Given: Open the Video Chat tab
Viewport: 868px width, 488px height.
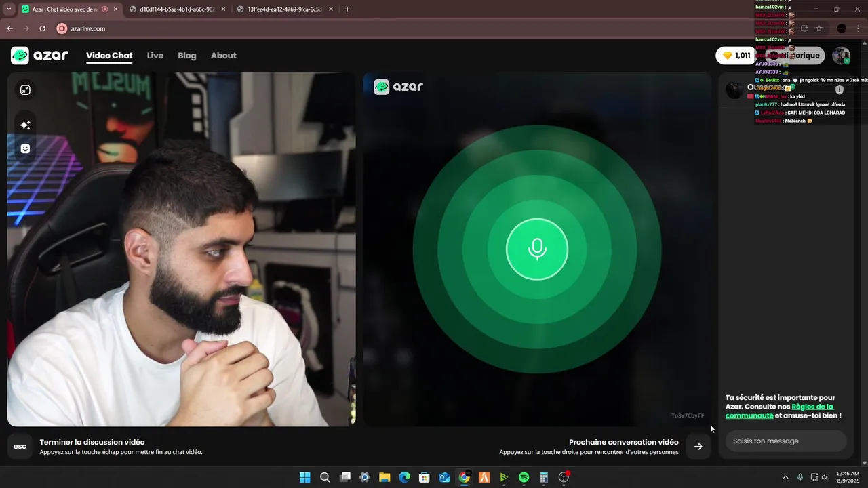Looking at the screenshot, I should coord(109,56).
